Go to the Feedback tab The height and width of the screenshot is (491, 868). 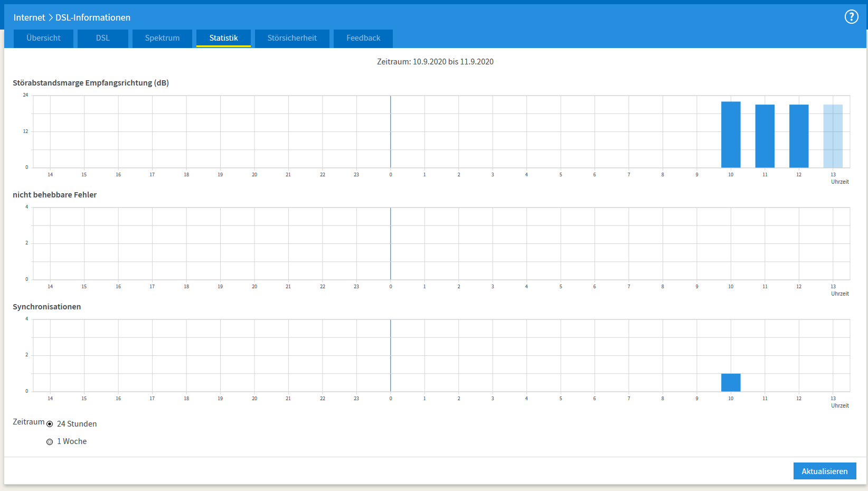point(363,38)
